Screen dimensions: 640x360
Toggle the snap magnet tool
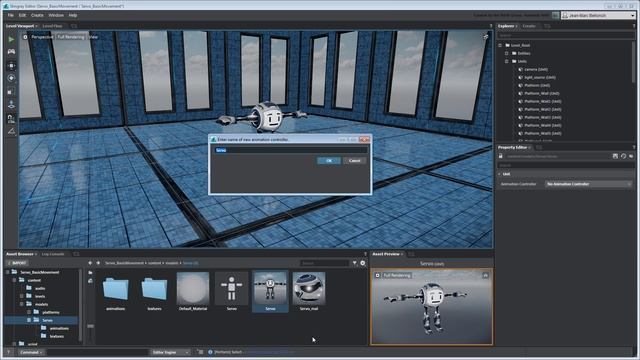pos(11,118)
